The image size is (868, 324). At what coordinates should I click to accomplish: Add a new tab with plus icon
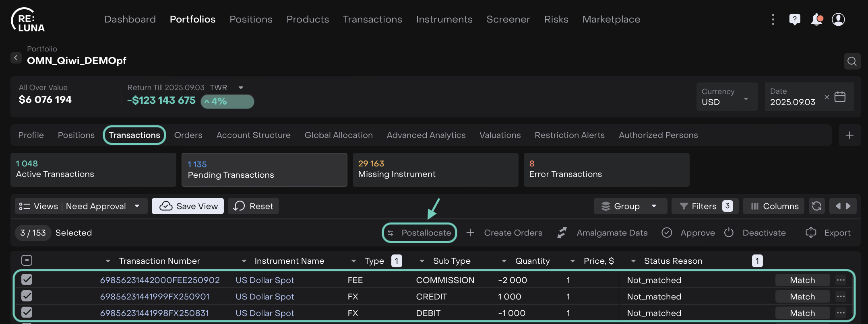(849, 135)
